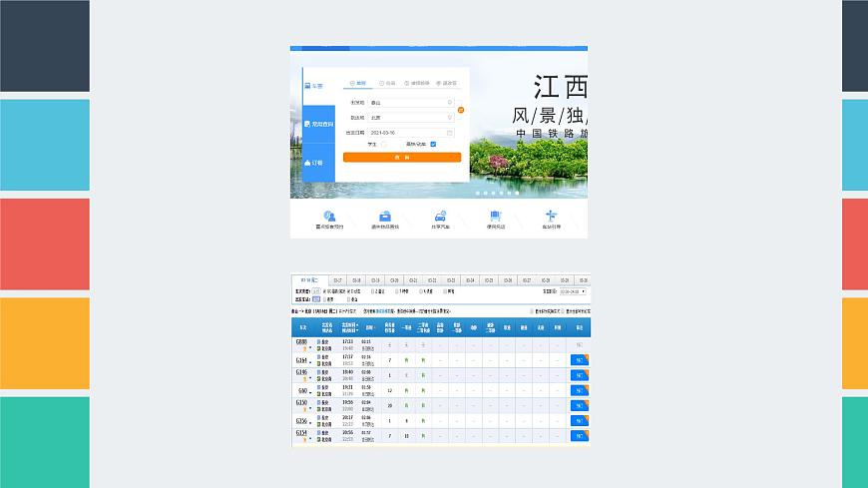Click ID-card icon under train G150
The image size is (868, 488).
(304, 409)
